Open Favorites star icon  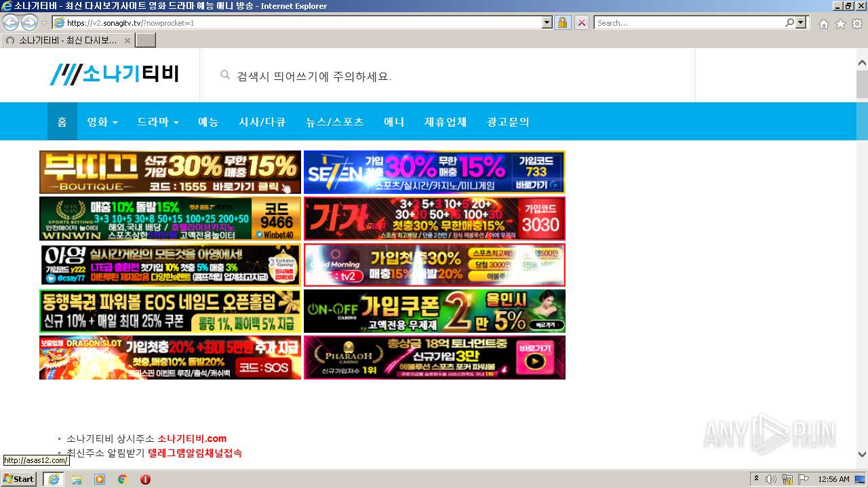click(840, 24)
